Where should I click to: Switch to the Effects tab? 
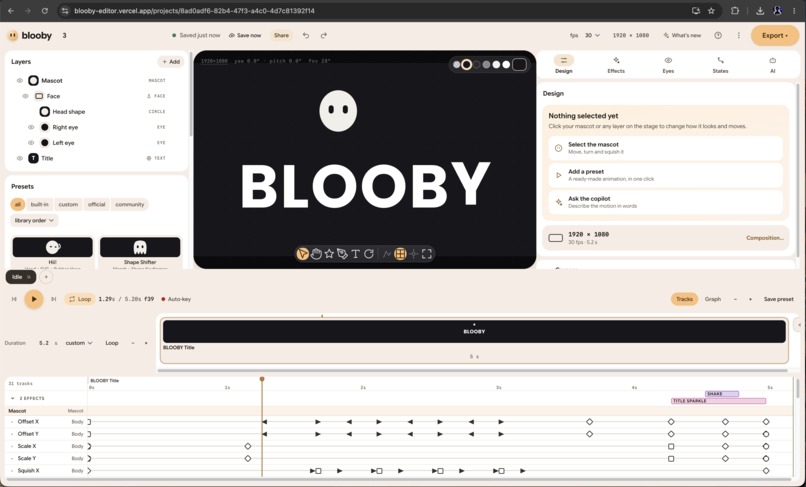pos(616,65)
